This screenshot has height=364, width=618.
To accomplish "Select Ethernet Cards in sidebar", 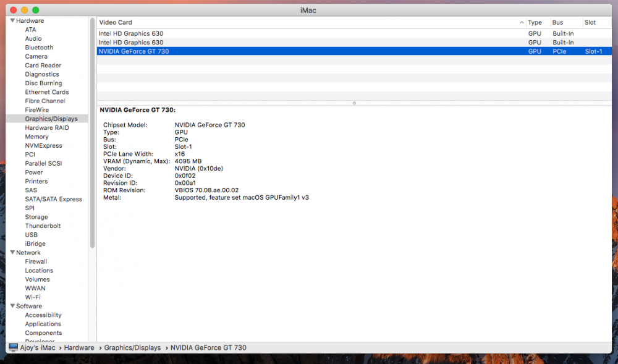I will (47, 92).
